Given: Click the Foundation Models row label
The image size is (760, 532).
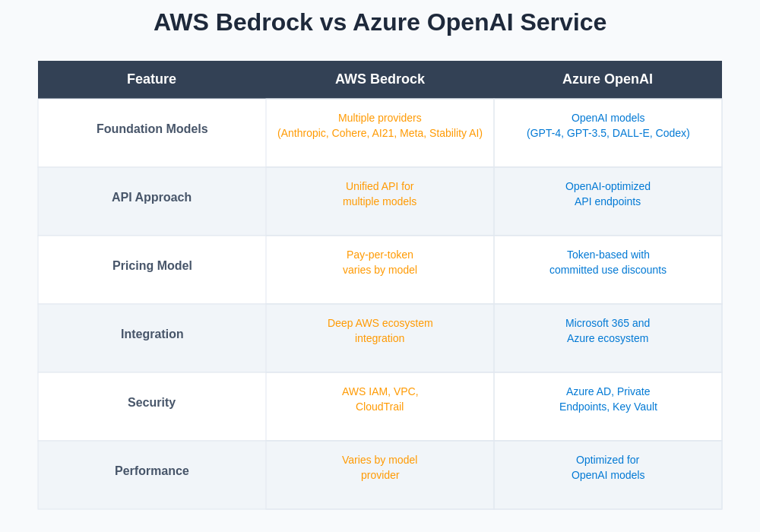Looking at the screenshot, I should pyautogui.click(x=152, y=129).
